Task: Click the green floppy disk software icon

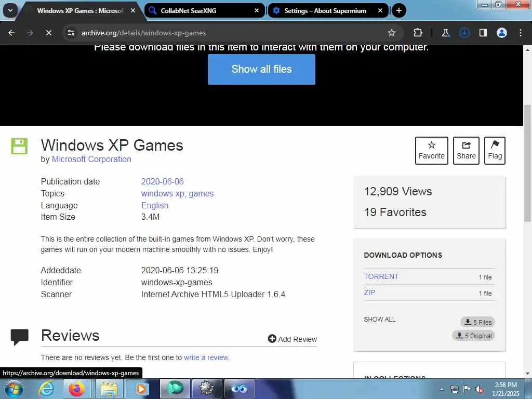Action: pyautogui.click(x=19, y=146)
